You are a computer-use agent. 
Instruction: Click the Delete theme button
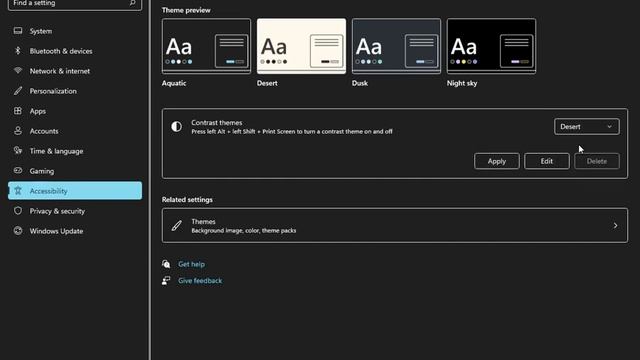(x=597, y=161)
